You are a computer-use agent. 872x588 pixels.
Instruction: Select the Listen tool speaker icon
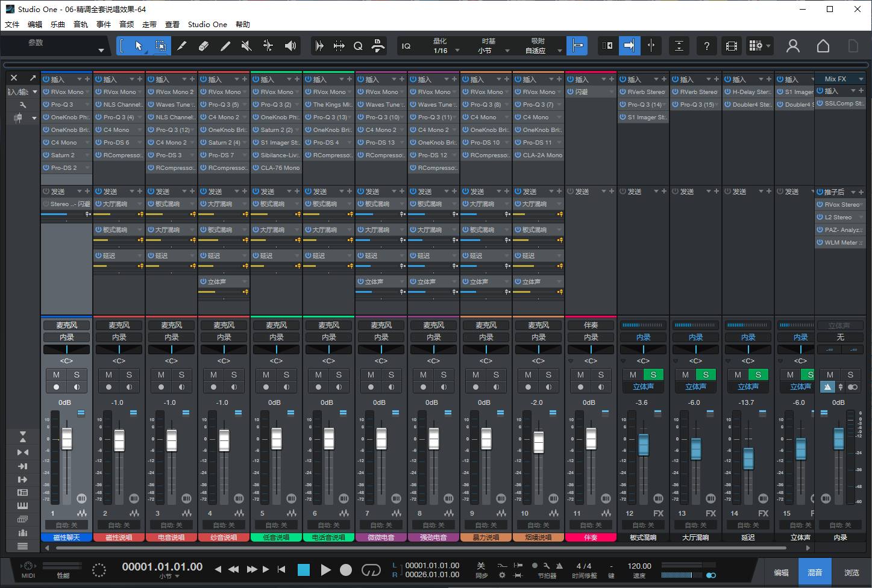pos(290,46)
